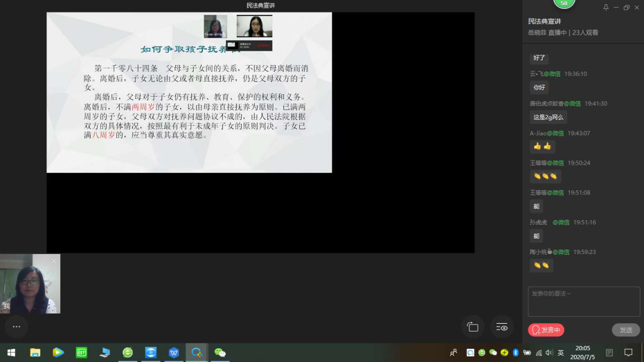Close the self-view camera thumbnail

[x=54, y=261]
